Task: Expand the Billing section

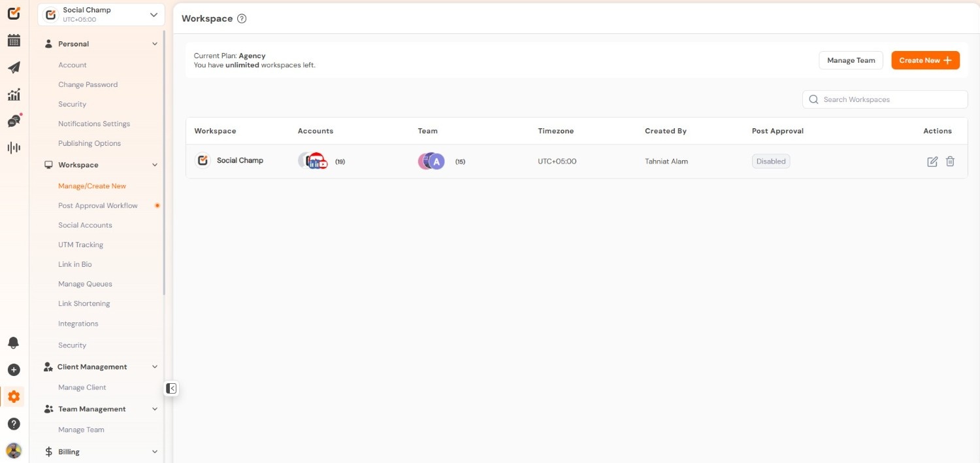Action: pyautogui.click(x=155, y=451)
